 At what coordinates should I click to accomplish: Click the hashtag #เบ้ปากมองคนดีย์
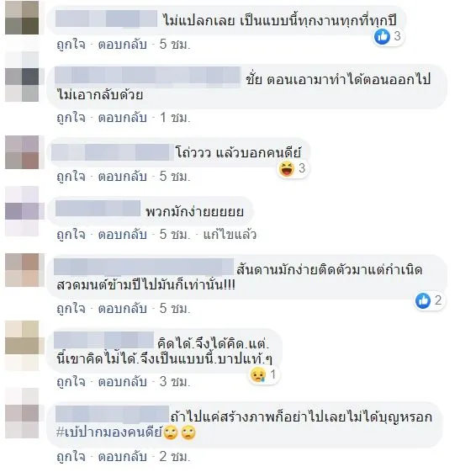110,432
